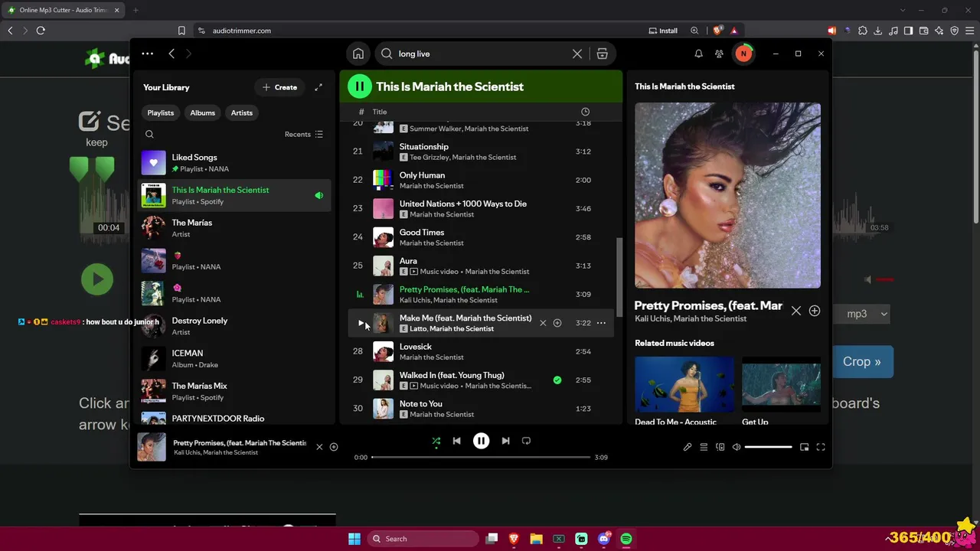Open Destroy Lonely artist in library
This screenshot has height=551, width=980.
pyautogui.click(x=234, y=326)
